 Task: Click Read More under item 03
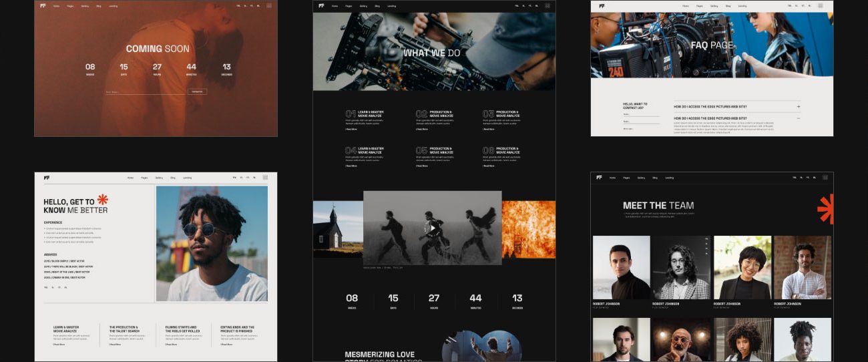coord(489,129)
